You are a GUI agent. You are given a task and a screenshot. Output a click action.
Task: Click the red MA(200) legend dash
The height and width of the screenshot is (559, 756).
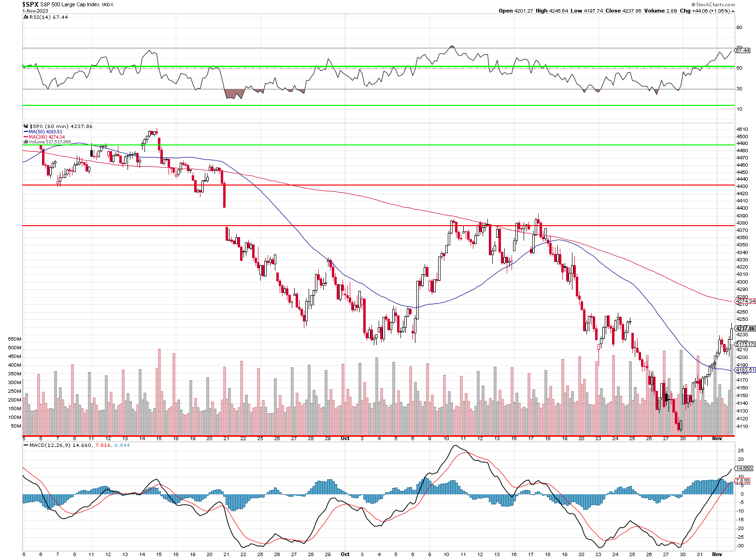[26, 137]
